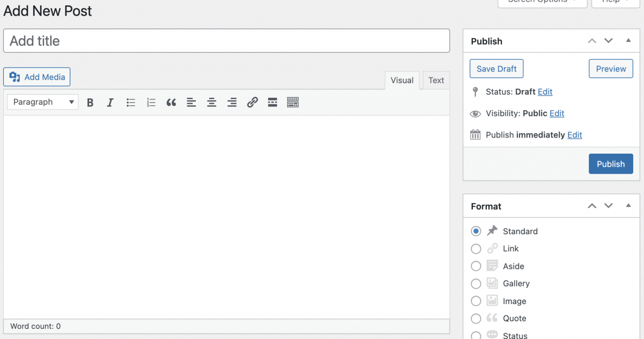Move the Format panel down
The width and height of the screenshot is (644, 339).
[x=609, y=206]
